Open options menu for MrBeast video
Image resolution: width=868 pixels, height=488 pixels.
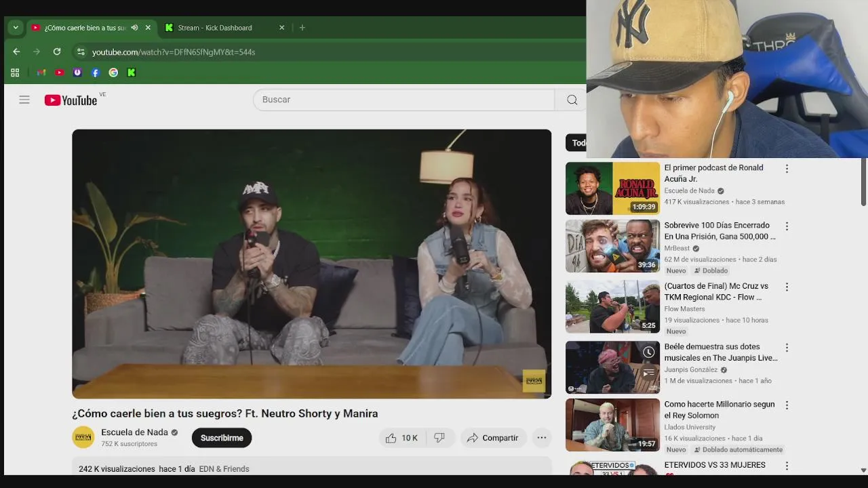[787, 226]
